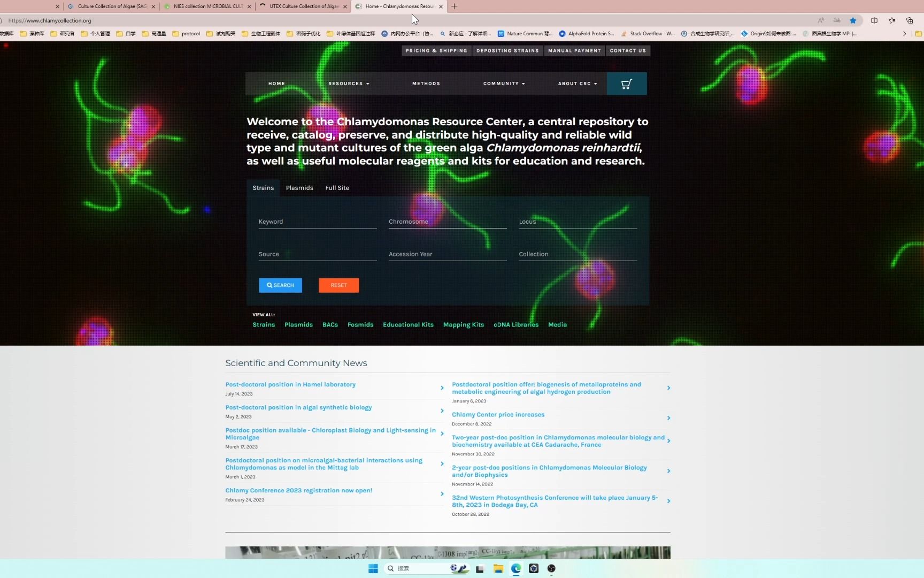Click the Source field
The width and height of the screenshot is (924, 578).
[318, 254]
